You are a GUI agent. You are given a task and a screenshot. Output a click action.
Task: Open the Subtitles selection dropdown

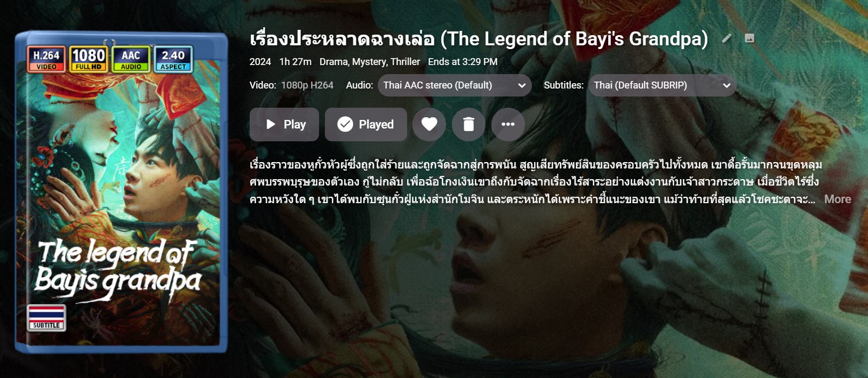[663, 85]
